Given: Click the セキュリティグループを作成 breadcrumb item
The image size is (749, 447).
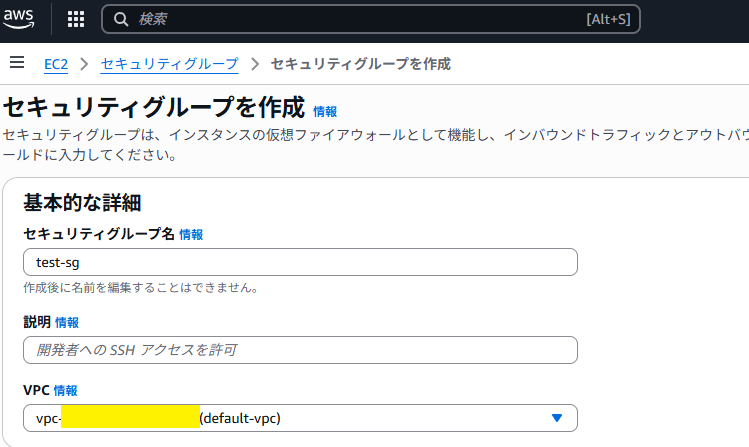Looking at the screenshot, I should point(360,64).
